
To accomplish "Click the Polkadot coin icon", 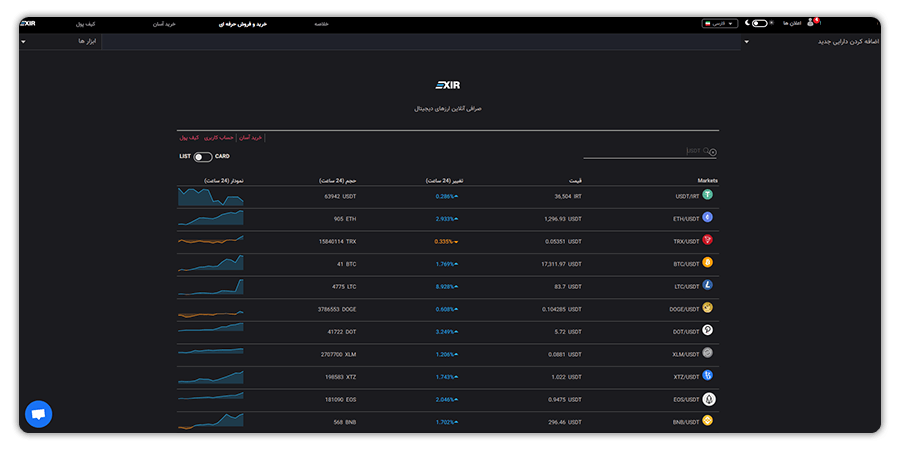I will pyautogui.click(x=707, y=330).
